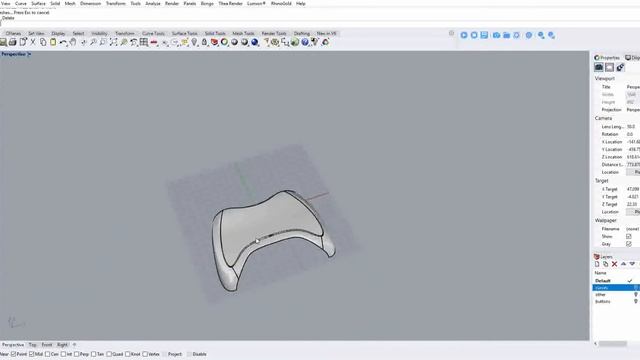Click the blue floppy disk icon
Viewport: 640px width, 360px height.
[484, 36]
